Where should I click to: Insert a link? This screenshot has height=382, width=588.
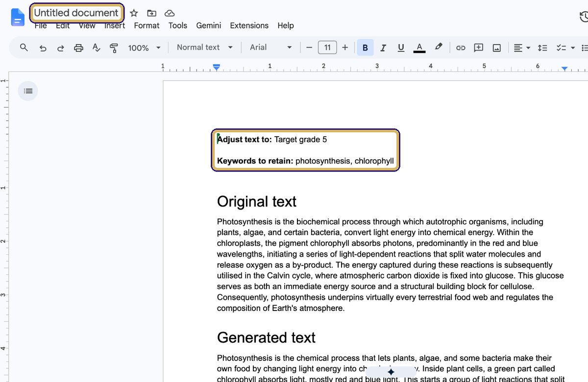pos(461,48)
